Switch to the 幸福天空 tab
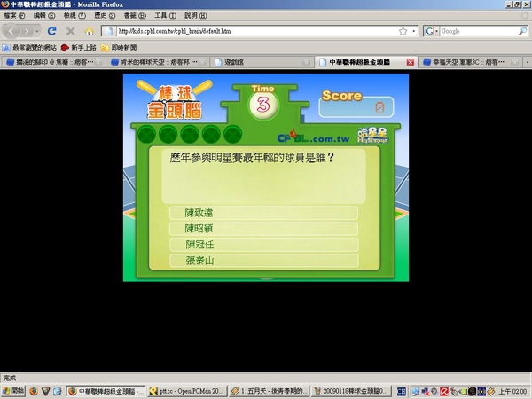The height and width of the screenshot is (399, 532). 468,62
